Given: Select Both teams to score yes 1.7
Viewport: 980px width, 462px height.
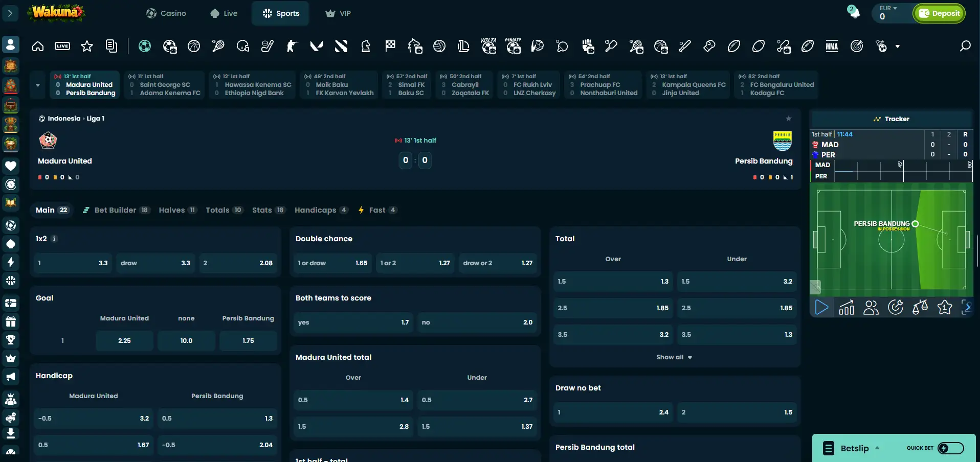Looking at the screenshot, I should [x=353, y=322].
